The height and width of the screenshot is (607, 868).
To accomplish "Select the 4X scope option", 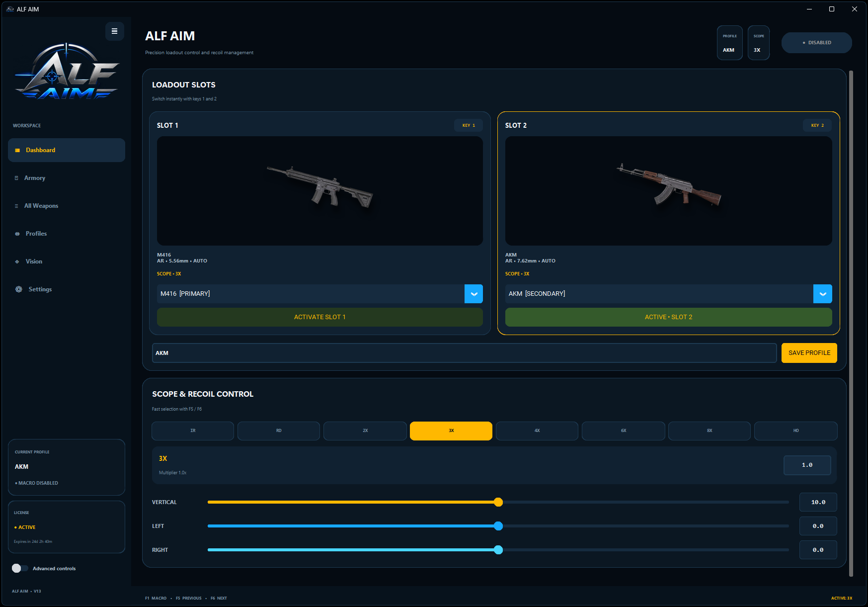I will 537,431.
